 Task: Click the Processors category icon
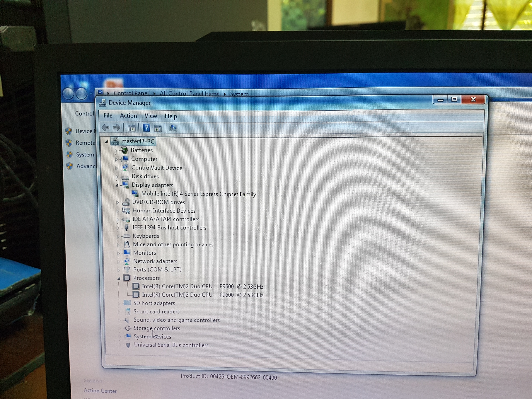(127, 278)
